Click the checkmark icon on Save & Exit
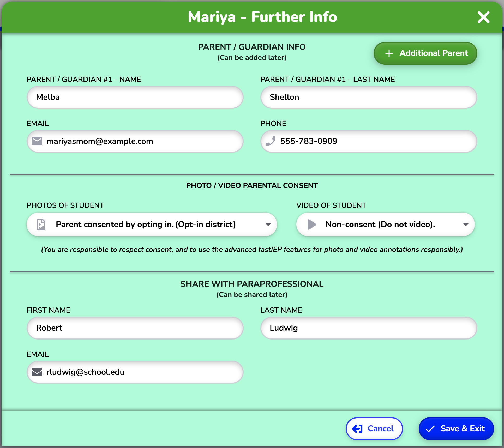This screenshot has width=504, height=448. pyautogui.click(x=430, y=429)
